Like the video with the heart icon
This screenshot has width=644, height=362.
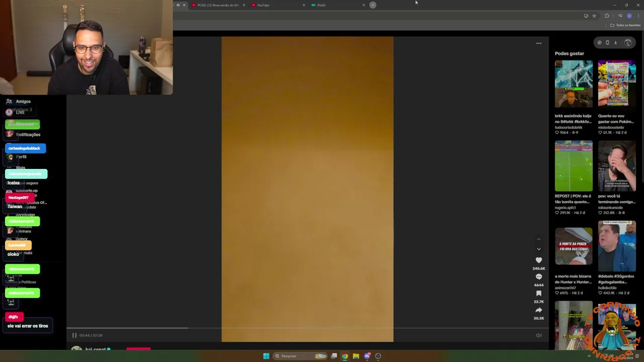[539, 260]
